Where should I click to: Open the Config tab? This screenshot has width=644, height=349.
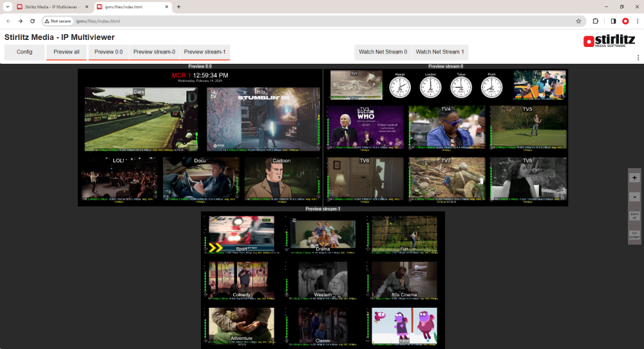point(24,52)
